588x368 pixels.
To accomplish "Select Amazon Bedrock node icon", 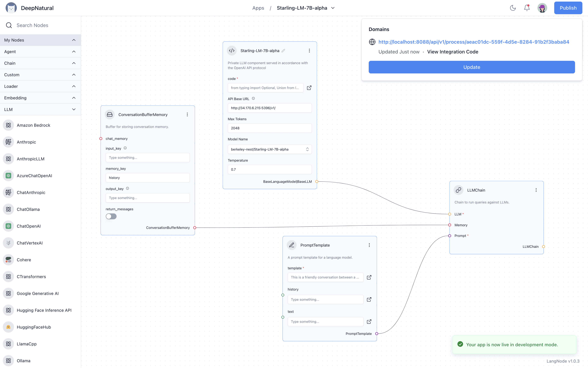I will 9,125.
